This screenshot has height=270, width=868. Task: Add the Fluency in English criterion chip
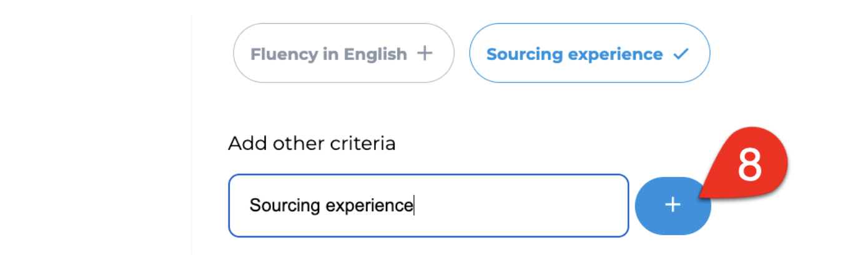[343, 53]
